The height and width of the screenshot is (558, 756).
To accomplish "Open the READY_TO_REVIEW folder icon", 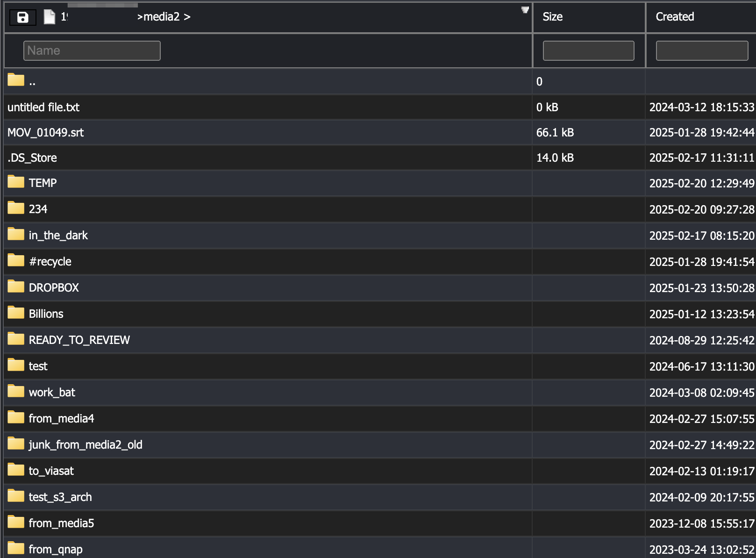I will pos(16,338).
